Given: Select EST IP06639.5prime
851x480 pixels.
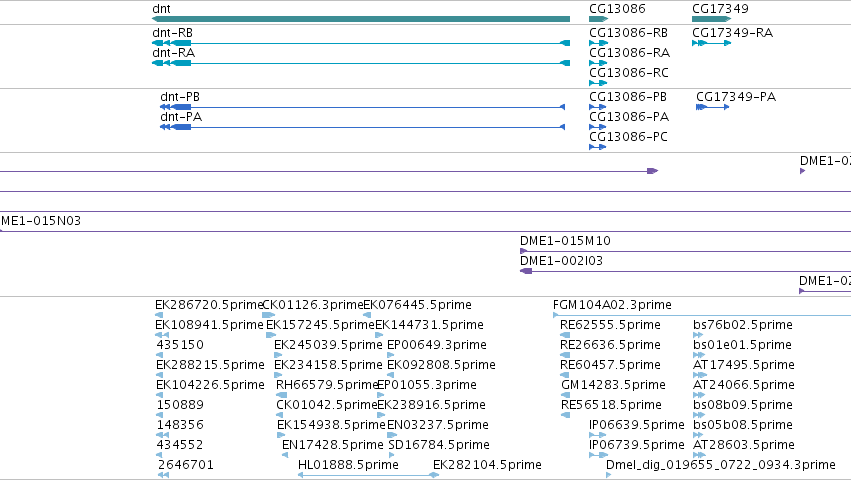Looking at the screenshot, I should (x=637, y=425).
